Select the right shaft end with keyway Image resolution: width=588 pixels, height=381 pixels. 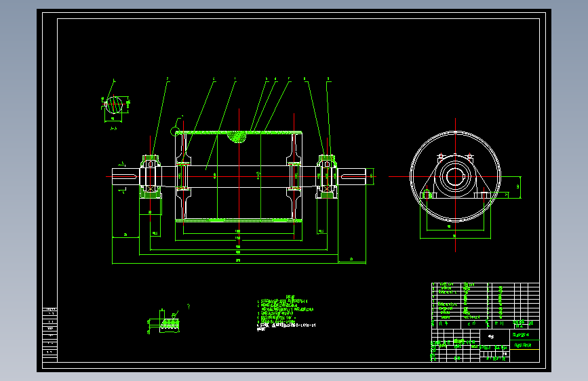(x=352, y=177)
